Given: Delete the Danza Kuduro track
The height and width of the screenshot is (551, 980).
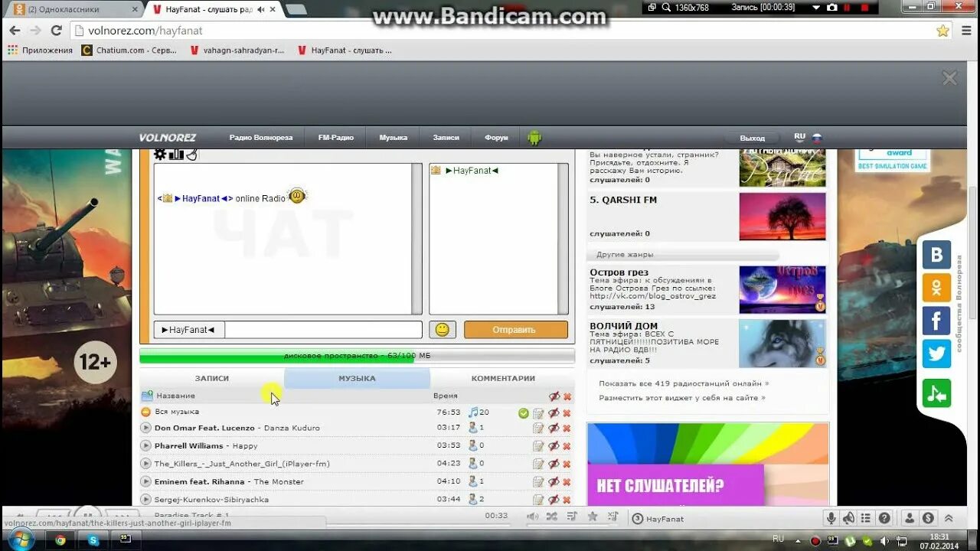Looking at the screenshot, I should (x=567, y=429).
